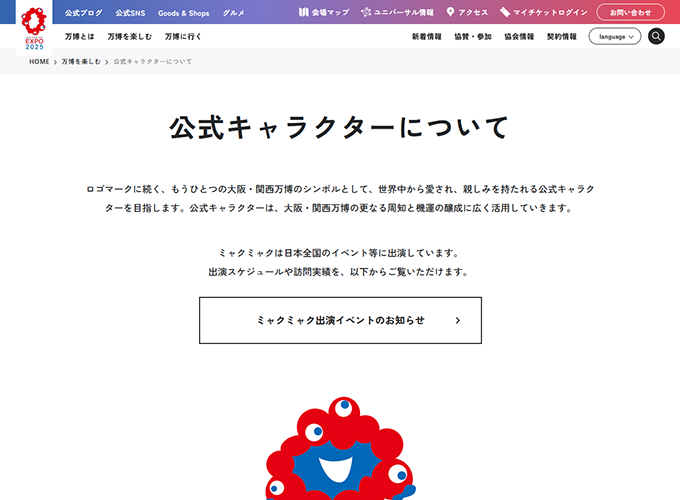
Task: Go to 万博を楽しむ breadcrumb
Action: [81, 62]
